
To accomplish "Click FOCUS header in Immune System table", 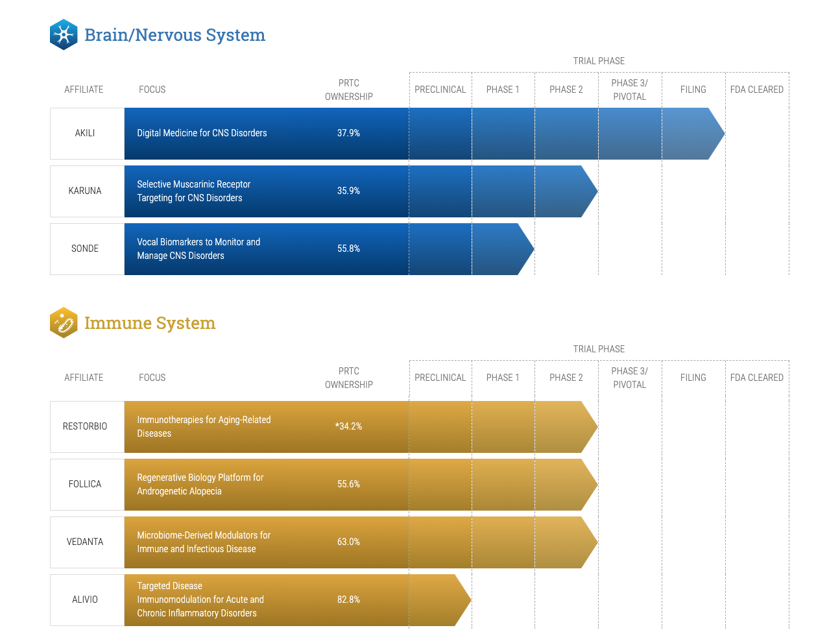I will point(152,378).
